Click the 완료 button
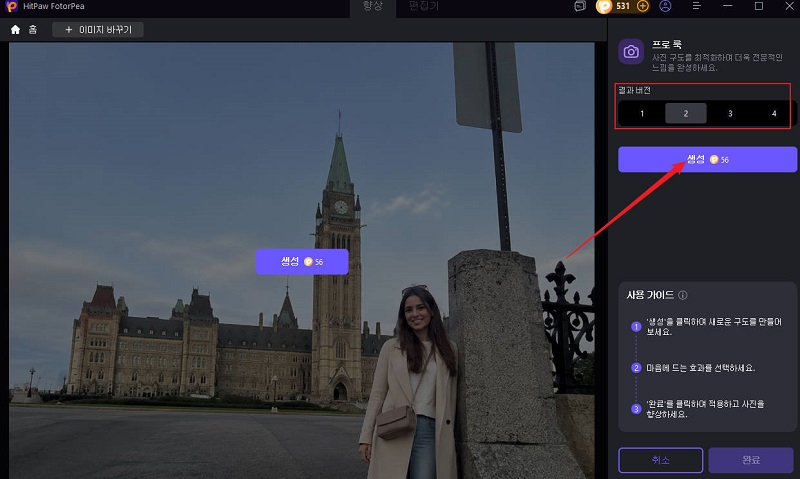Screen dimensions: 800x479 751,460
